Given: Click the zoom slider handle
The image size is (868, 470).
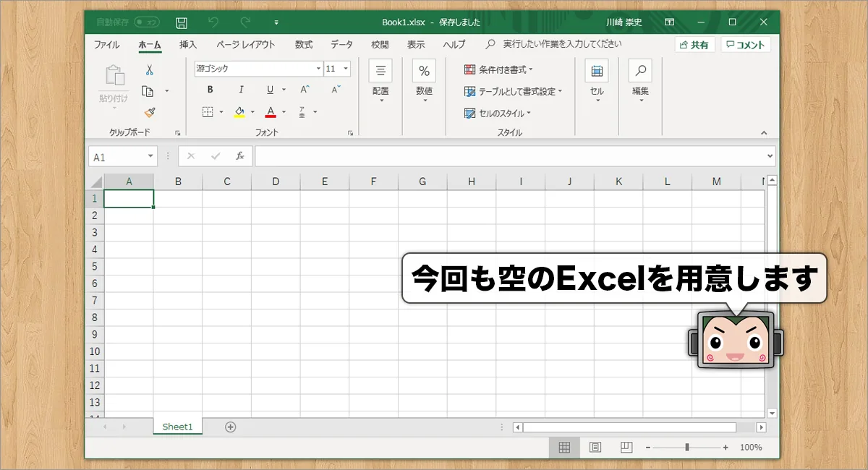Looking at the screenshot, I should 686,448.
